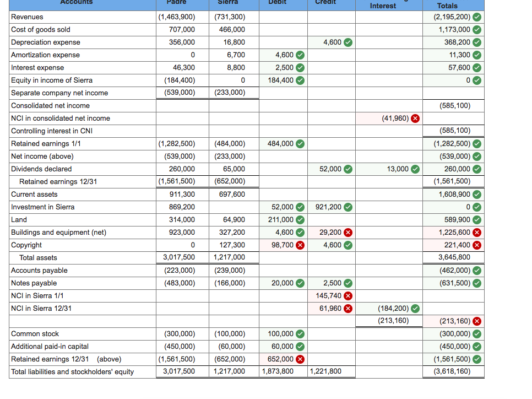Click green check next to 1,608,900 total
The image size is (532, 399).
pyautogui.click(x=477, y=195)
